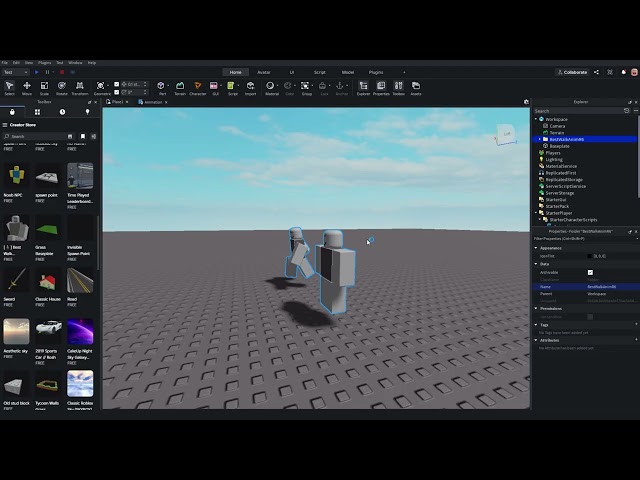
Task: Open the Material picker
Action: [x=271, y=88]
